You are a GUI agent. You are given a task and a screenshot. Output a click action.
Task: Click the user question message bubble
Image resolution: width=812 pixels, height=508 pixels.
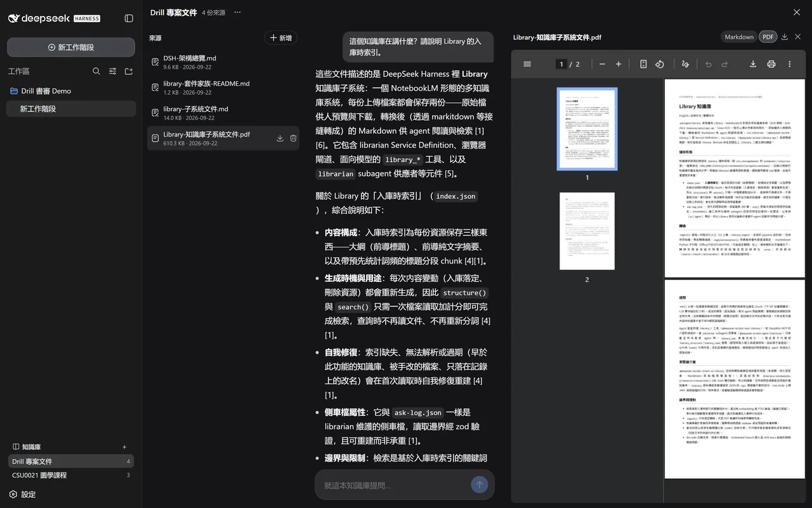point(418,47)
